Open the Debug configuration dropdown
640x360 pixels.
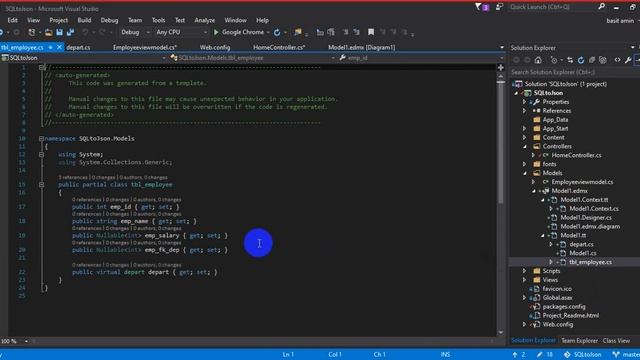coord(135,32)
